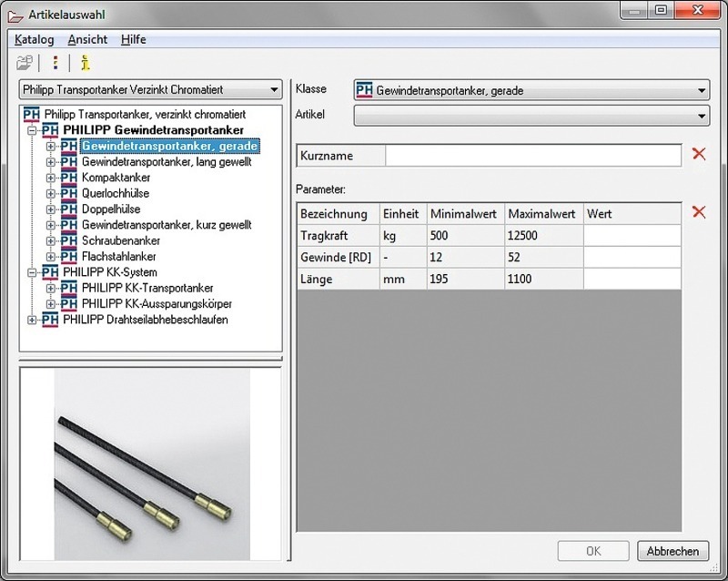Expand Gewindetransportanker, gerade node
Screen dimensions: 728x581
point(50,147)
